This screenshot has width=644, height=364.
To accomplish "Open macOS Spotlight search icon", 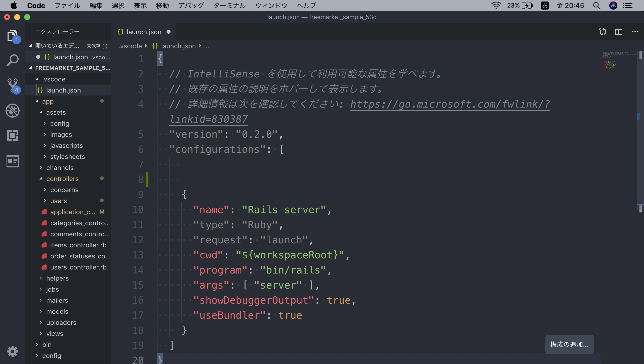I will click(x=597, y=6).
